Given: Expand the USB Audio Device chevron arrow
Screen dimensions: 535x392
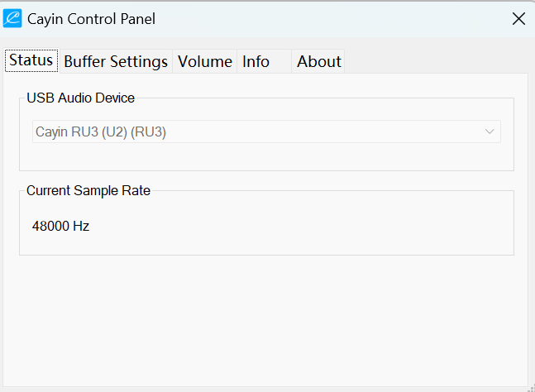Looking at the screenshot, I should point(490,131).
